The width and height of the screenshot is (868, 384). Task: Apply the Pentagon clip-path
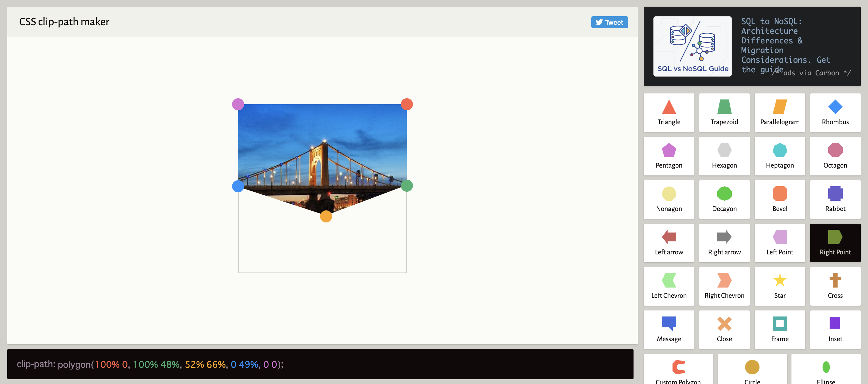point(668,156)
